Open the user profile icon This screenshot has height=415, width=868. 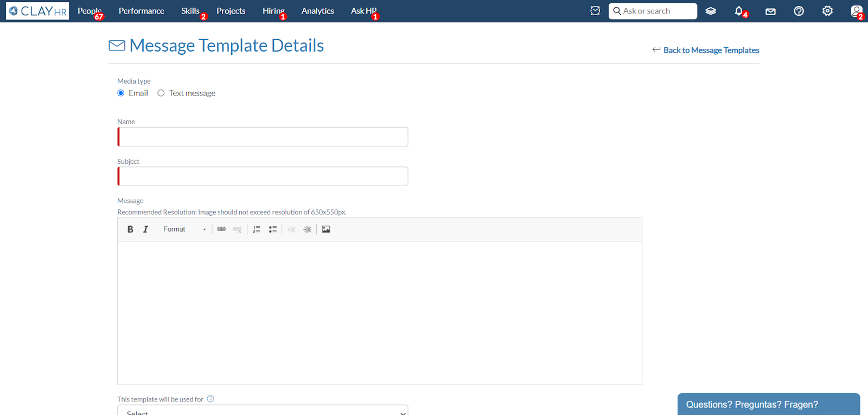pyautogui.click(x=856, y=11)
